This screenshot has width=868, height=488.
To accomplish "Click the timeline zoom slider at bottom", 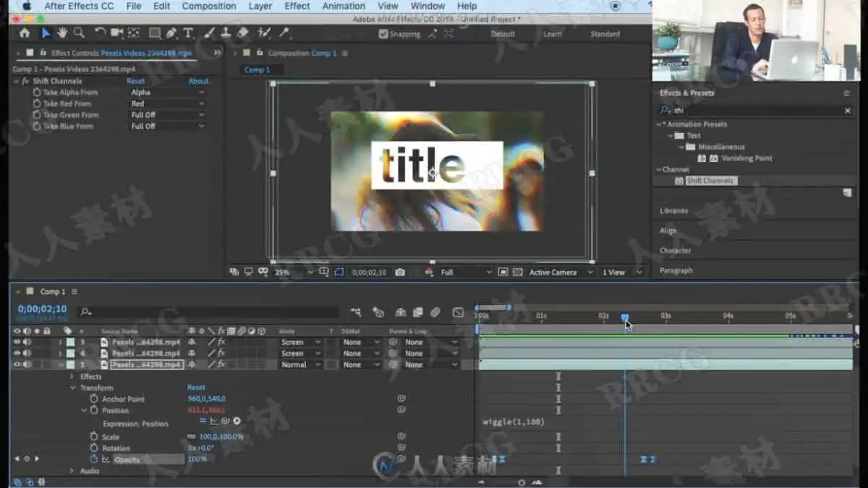I will coord(521,482).
